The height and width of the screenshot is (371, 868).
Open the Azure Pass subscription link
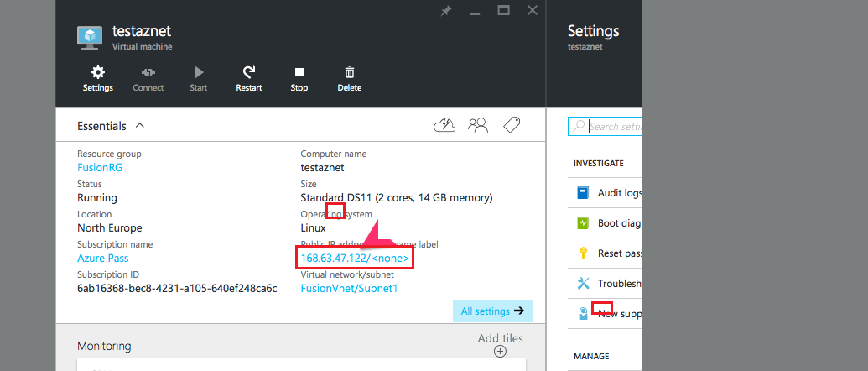coord(103,258)
